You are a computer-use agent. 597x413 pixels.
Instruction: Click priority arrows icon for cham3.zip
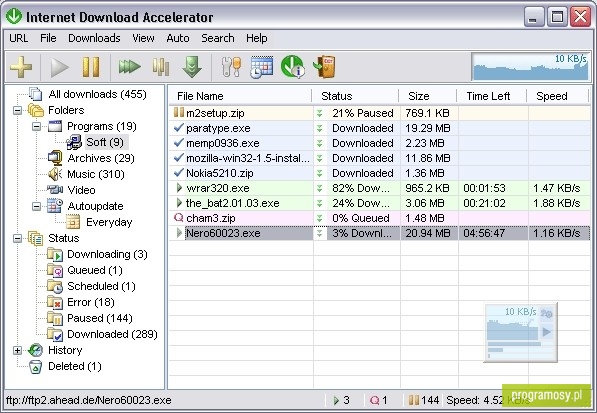[319, 218]
